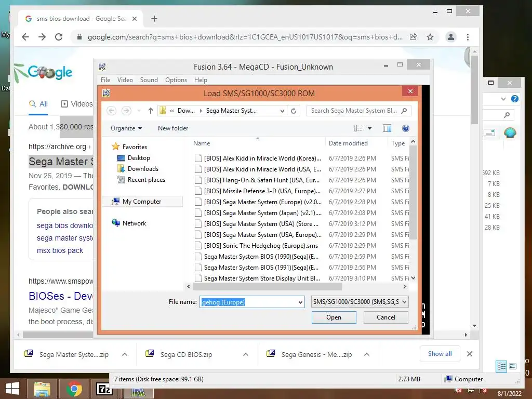Click the Back arrow in the Load ROM dialog
Image resolution: width=532 pixels, height=399 pixels.
111,111
